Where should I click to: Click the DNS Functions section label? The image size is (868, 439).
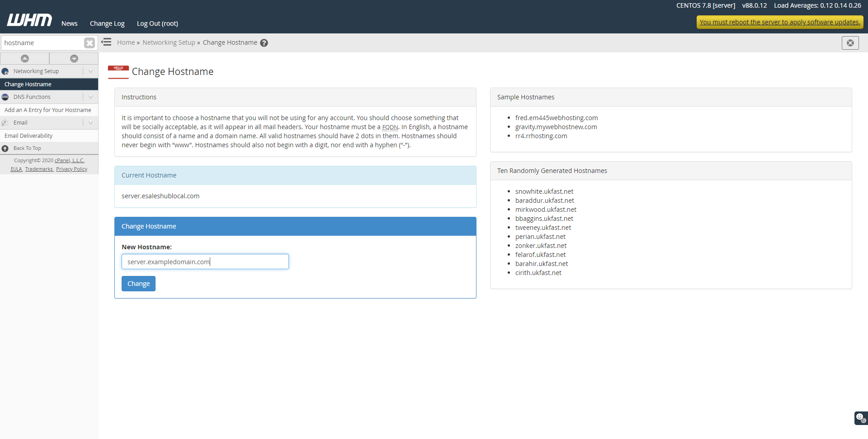[32, 97]
